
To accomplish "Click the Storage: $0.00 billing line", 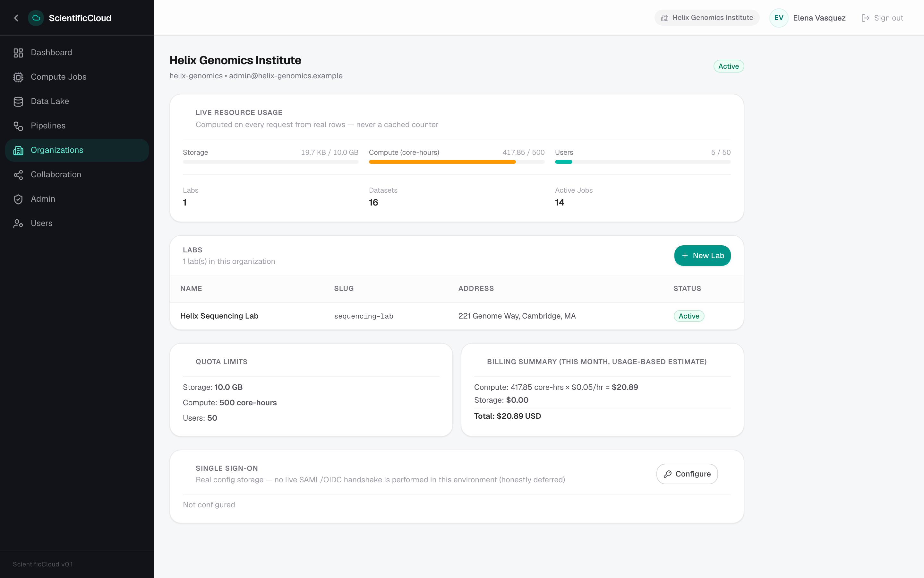I will click(x=501, y=400).
